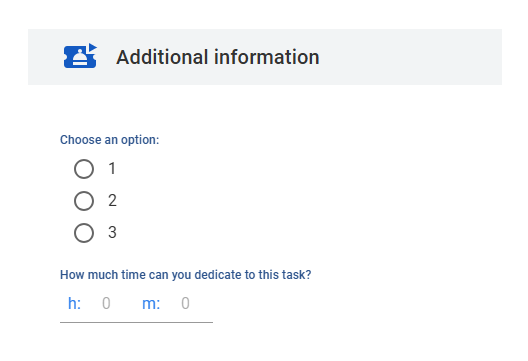Select radio button for option 1

click(84, 169)
